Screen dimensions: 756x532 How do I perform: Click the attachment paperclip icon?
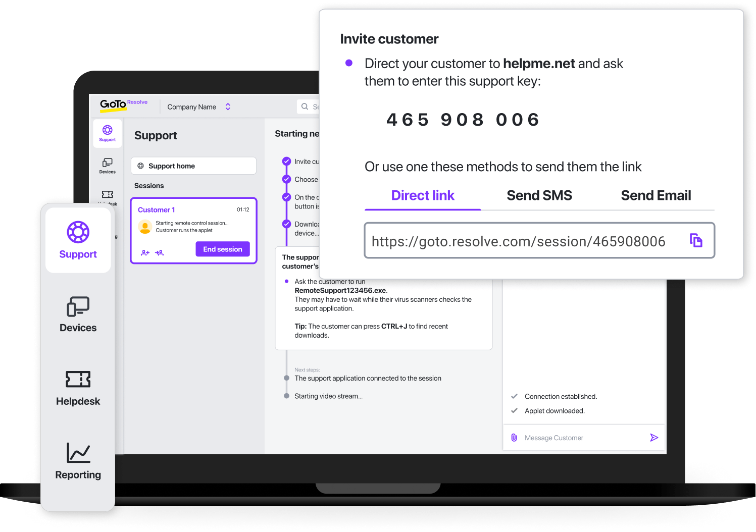click(514, 438)
